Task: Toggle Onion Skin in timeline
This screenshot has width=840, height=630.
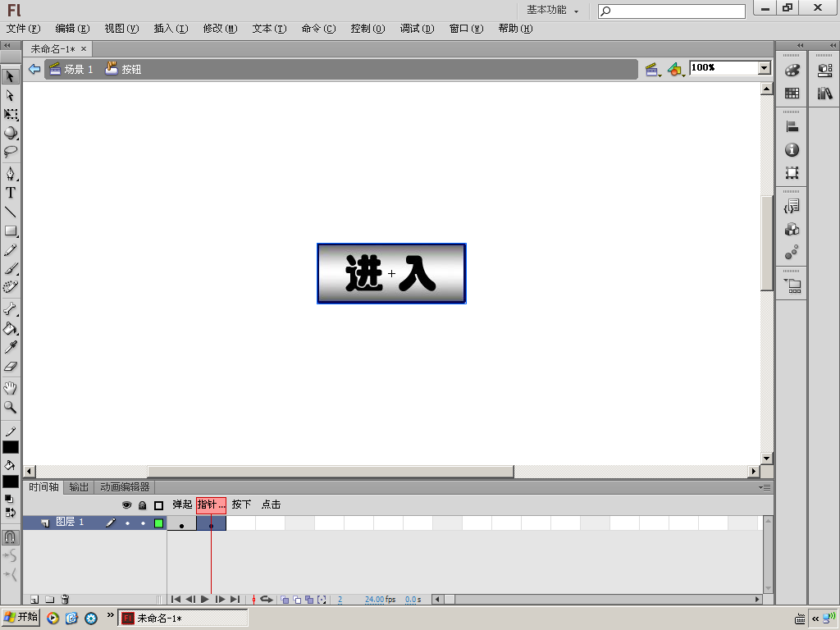Action: pyautogui.click(x=285, y=600)
